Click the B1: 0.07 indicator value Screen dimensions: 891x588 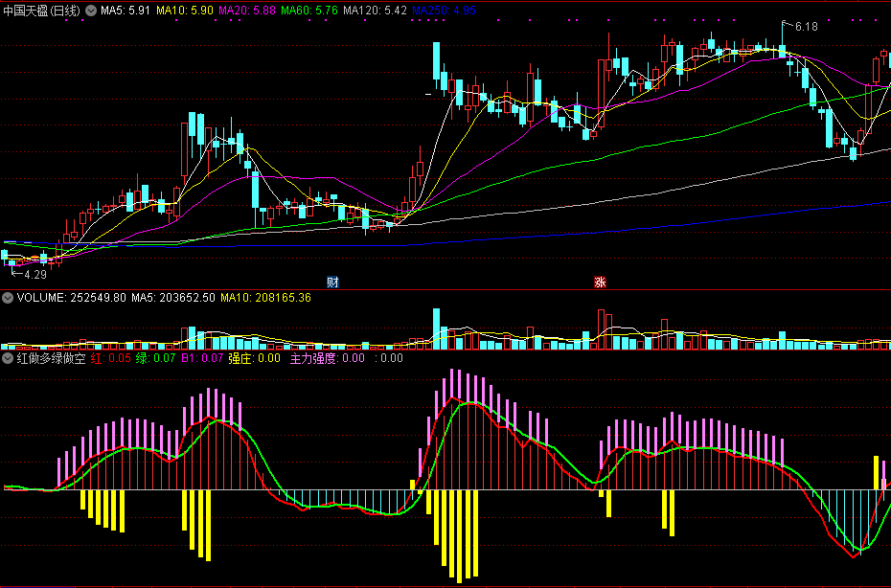202,358
